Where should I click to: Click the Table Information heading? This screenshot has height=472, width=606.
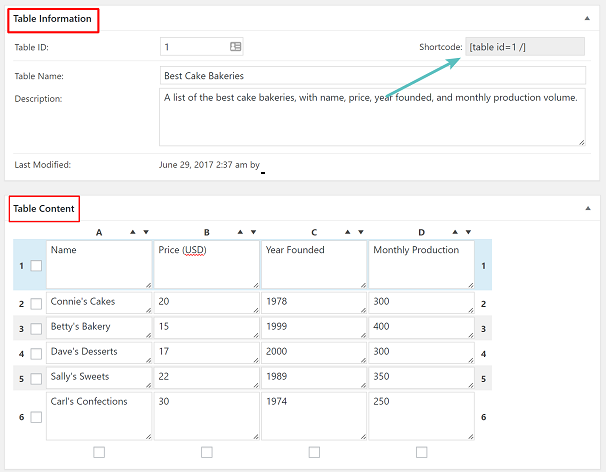click(53, 19)
